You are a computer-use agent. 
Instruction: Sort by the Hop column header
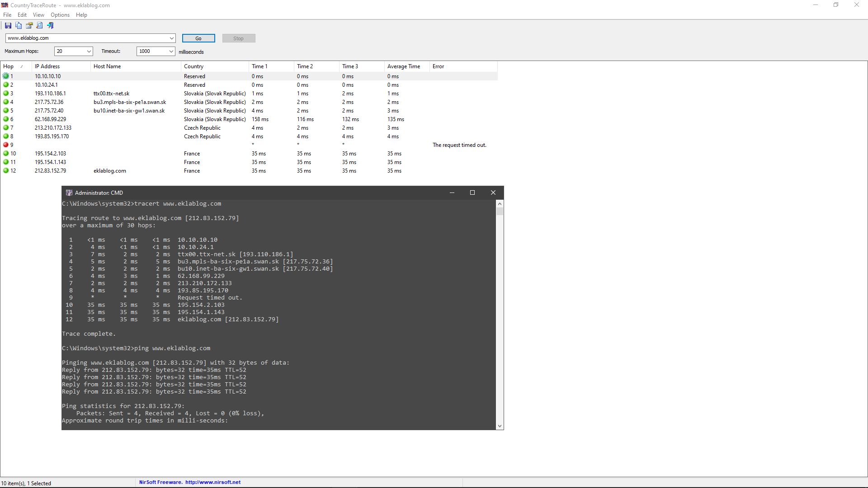pyautogui.click(x=16, y=66)
